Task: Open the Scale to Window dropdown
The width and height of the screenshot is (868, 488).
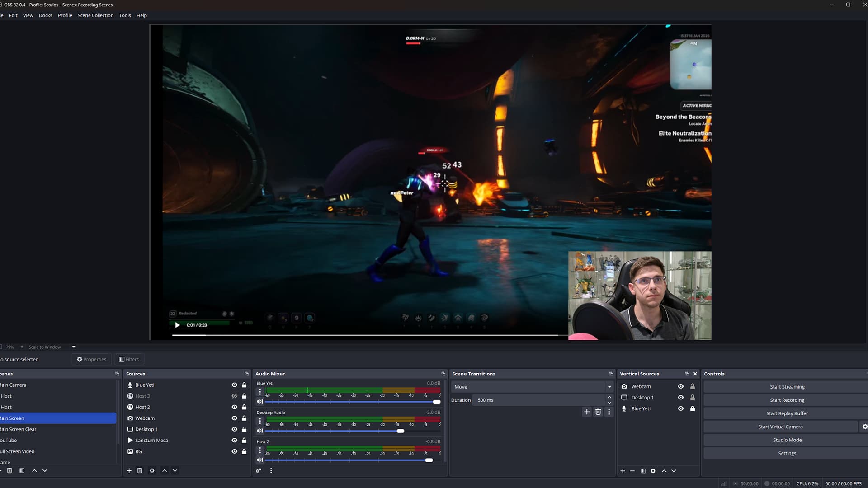Action: click(73, 347)
